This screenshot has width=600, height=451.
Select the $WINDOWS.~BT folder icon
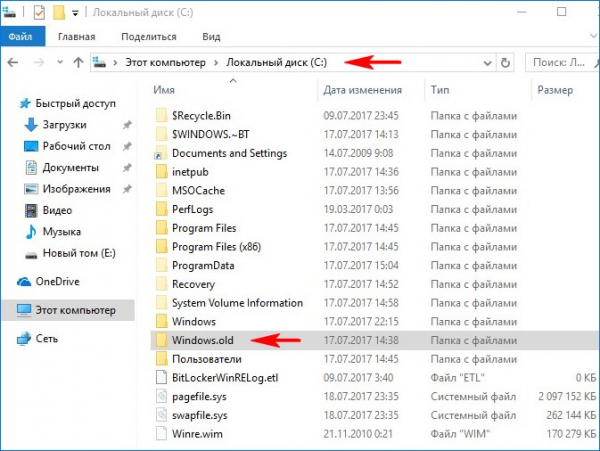(161, 134)
